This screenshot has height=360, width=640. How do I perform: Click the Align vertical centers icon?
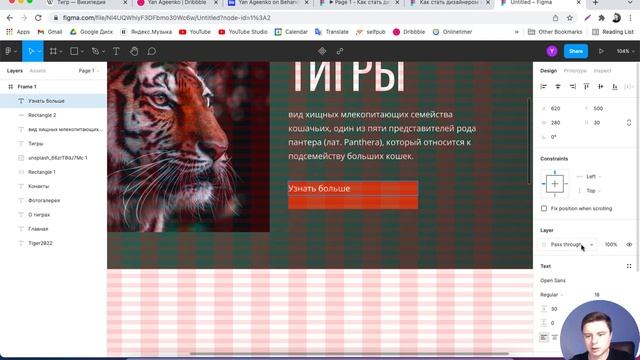tap(600, 87)
